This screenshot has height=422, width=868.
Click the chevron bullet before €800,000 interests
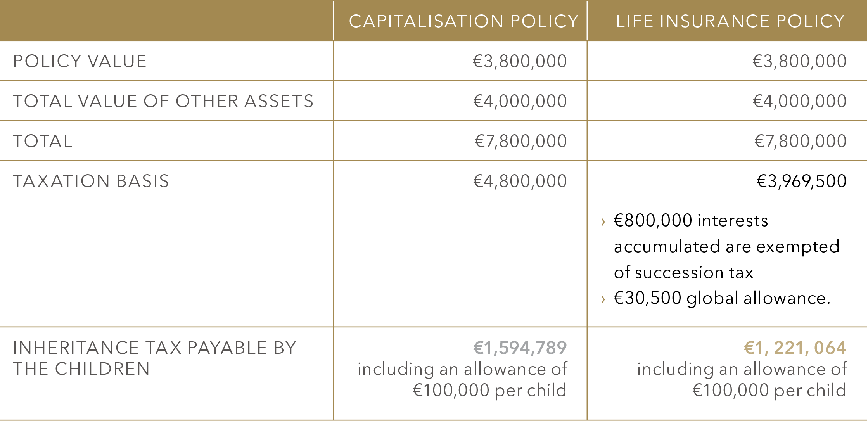pyautogui.click(x=603, y=222)
